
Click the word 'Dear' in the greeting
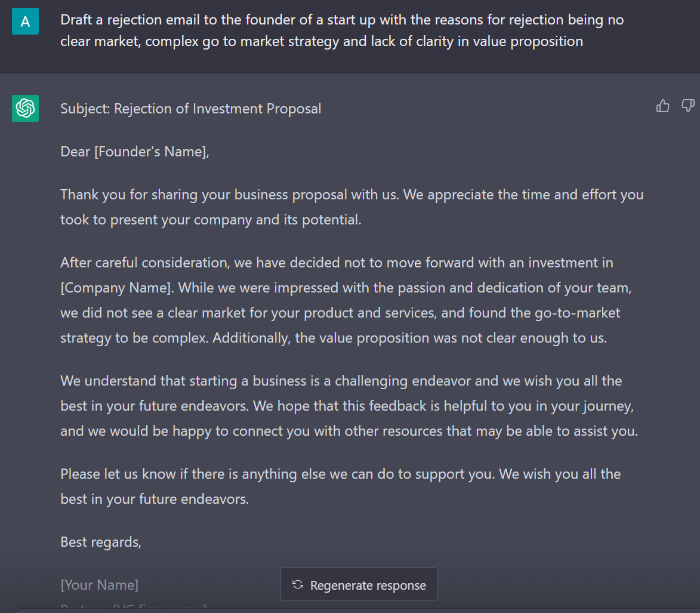76,152
